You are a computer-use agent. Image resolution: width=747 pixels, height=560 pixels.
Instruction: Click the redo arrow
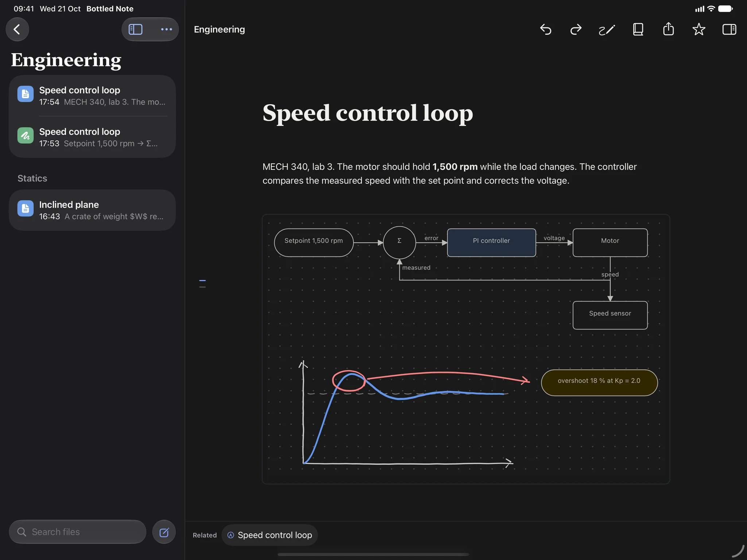576,29
